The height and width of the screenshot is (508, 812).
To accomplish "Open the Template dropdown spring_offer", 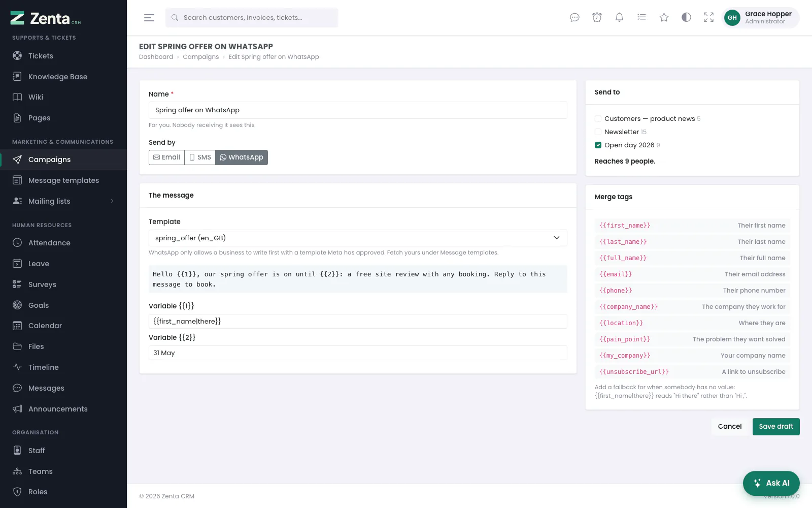I will pyautogui.click(x=358, y=238).
